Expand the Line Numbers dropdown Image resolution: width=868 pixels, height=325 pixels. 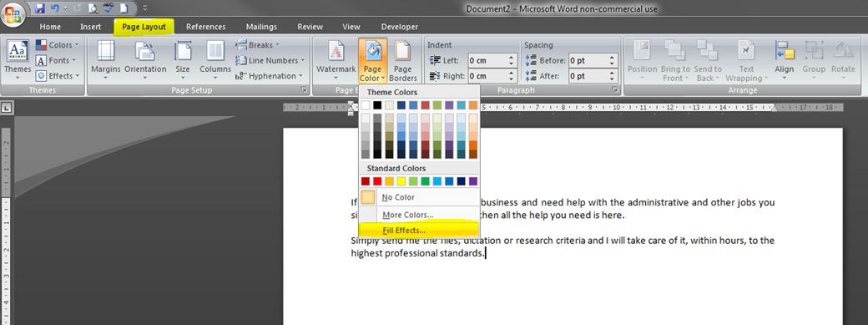pyautogui.click(x=270, y=60)
